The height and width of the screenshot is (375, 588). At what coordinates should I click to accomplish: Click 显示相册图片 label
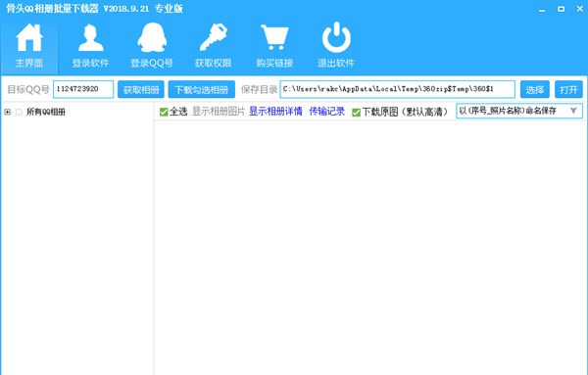coord(219,112)
